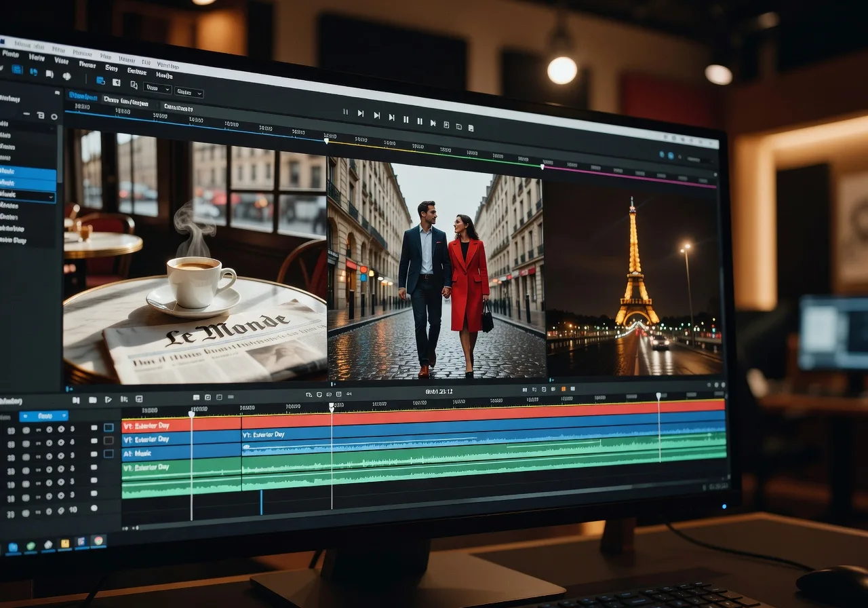Switch to the Sequence tab above the timeline ruler

(x=126, y=100)
